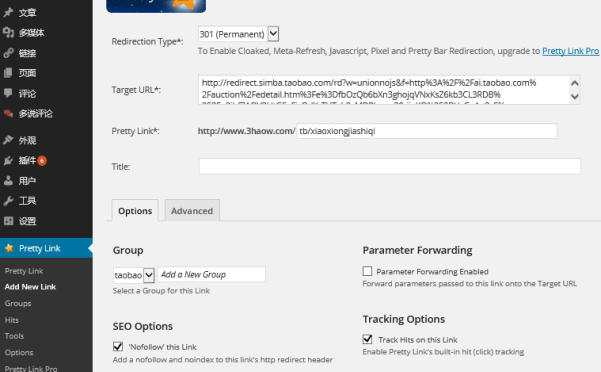The width and height of the screenshot is (601, 372).
Task: Click 'Select a Group for this Link' text
Action: tap(161, 291)
